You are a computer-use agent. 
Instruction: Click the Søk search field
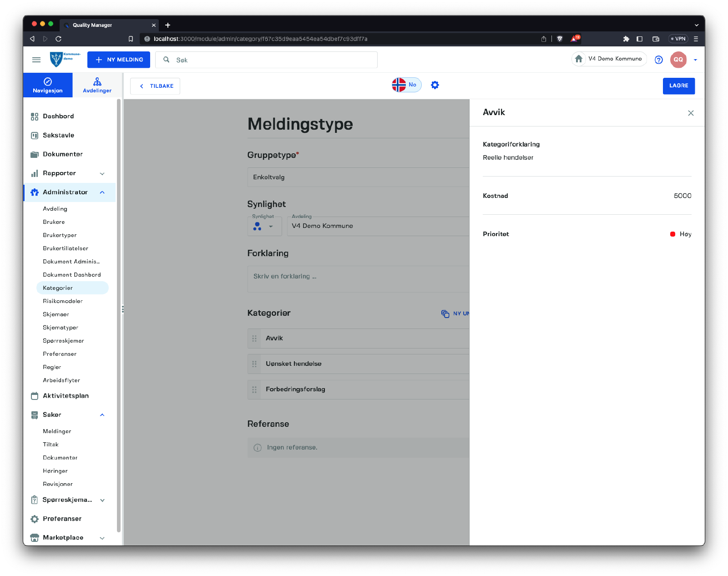pyautogui.click(x=273, y=60)
